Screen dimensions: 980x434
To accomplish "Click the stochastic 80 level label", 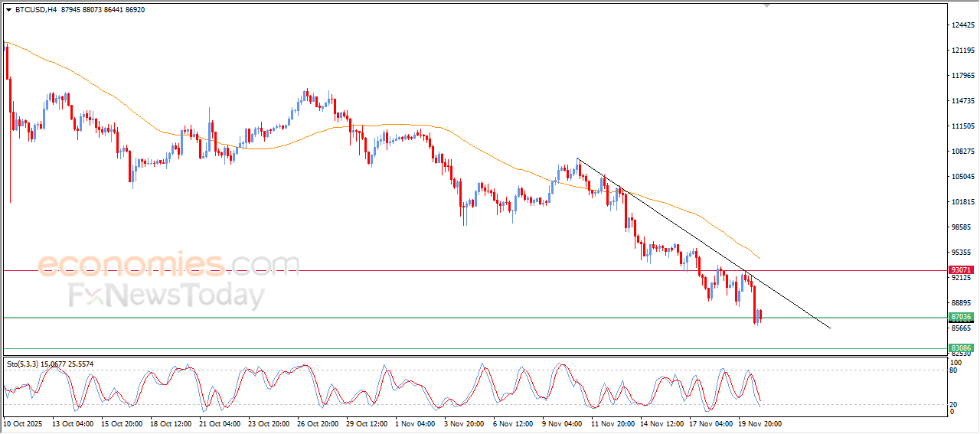I will tap(953, 371).
